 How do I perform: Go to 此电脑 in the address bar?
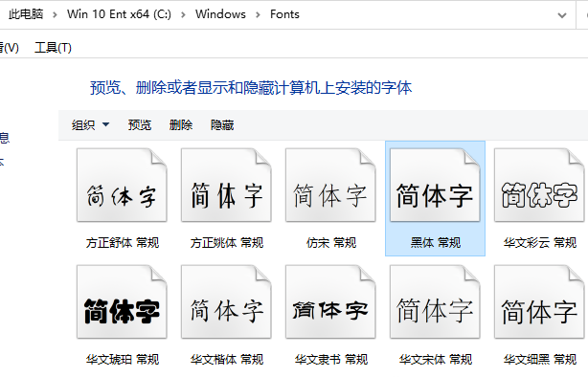(26, 14)
